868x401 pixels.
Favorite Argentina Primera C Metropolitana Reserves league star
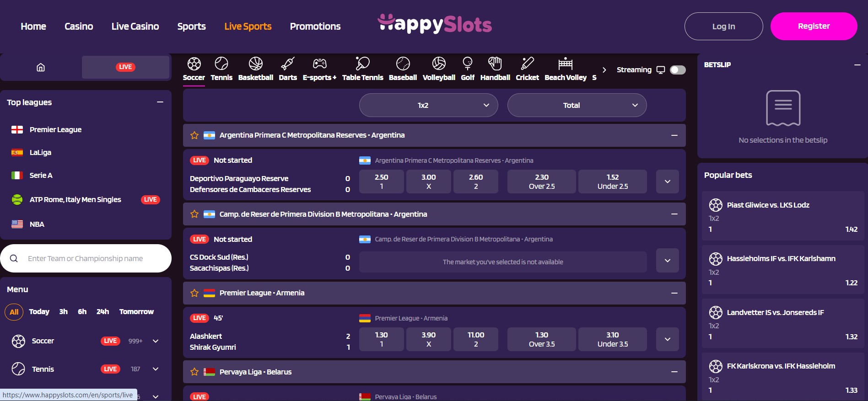[x=194, y=135]
